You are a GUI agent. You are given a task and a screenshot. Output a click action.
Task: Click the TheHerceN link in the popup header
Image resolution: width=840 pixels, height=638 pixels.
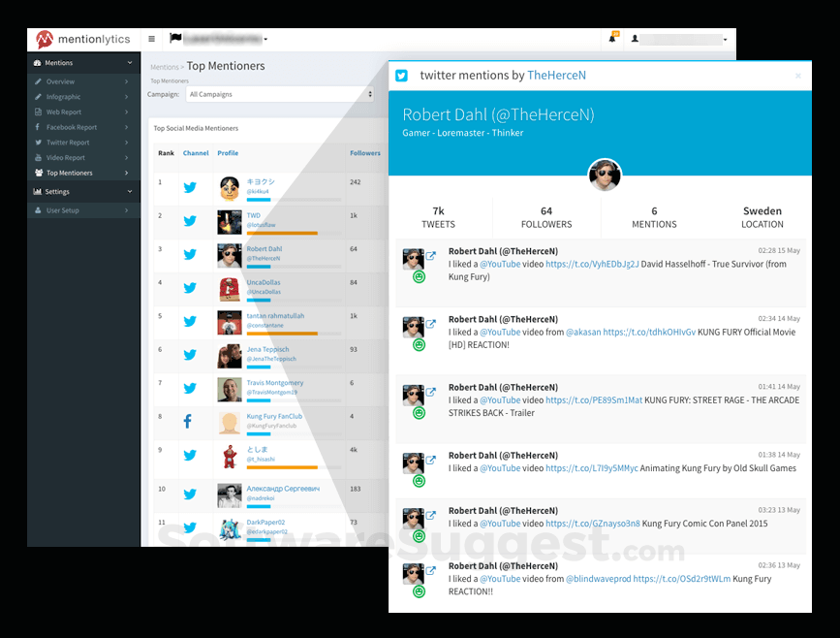[x=556, y=75]
